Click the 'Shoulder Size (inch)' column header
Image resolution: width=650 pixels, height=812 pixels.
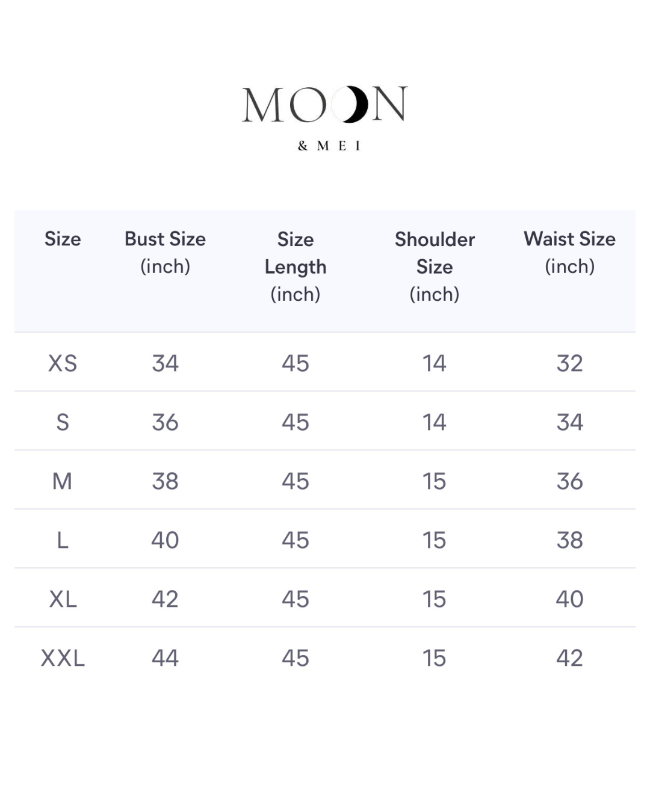pyautogui.click(x=435, y=266)
